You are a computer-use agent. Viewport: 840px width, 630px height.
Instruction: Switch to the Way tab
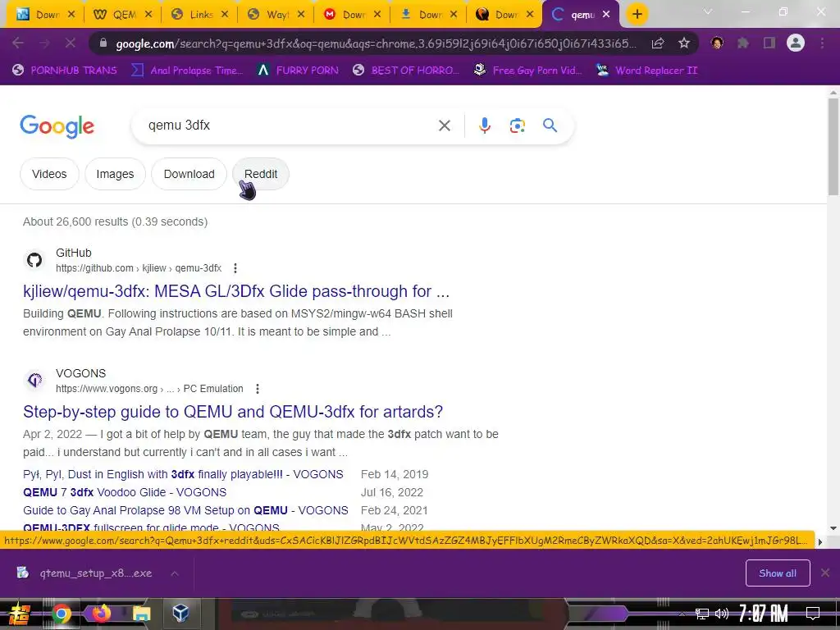[x=276, y=15]
